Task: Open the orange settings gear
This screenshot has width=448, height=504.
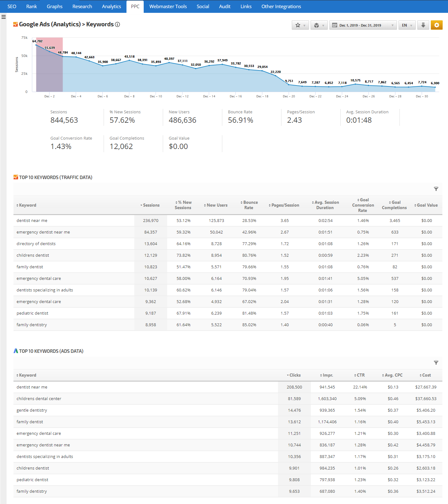Action: pos(436,25)
